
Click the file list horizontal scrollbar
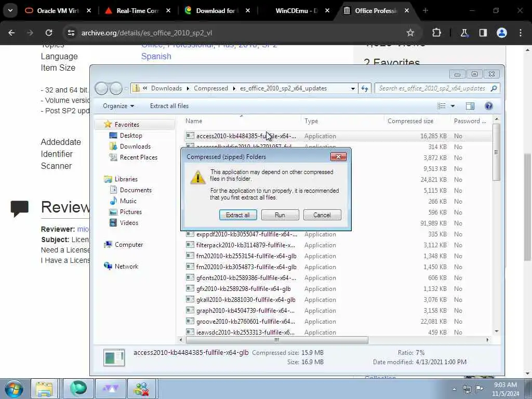[x=277, y=340]
